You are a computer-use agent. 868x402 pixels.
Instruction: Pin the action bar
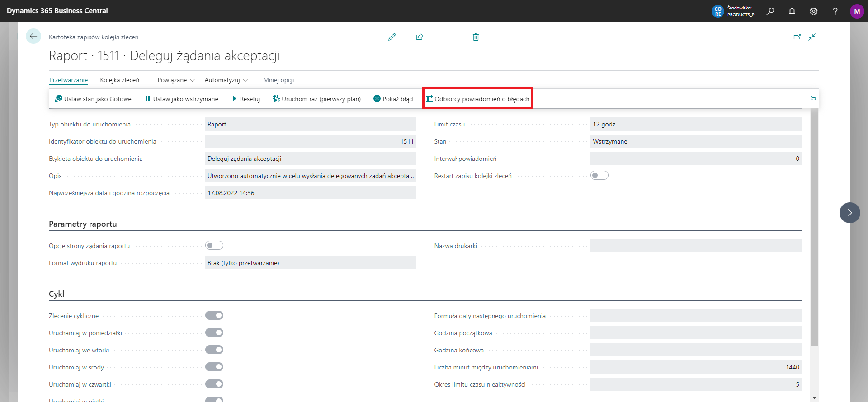[x=812, y=98]
